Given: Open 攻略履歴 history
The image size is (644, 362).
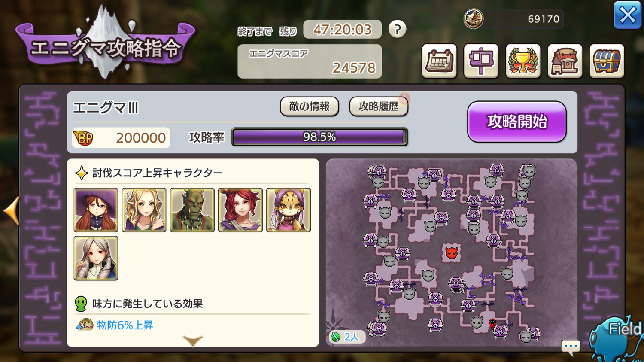Looking at the screenshot, I should pyautogui.click(x=379, y=106).
